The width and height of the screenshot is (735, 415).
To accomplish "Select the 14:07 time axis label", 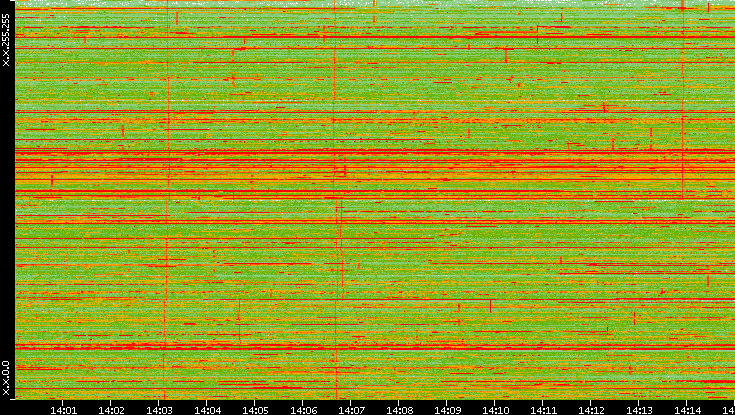I will pyautogui.click(x=351, y=410).
